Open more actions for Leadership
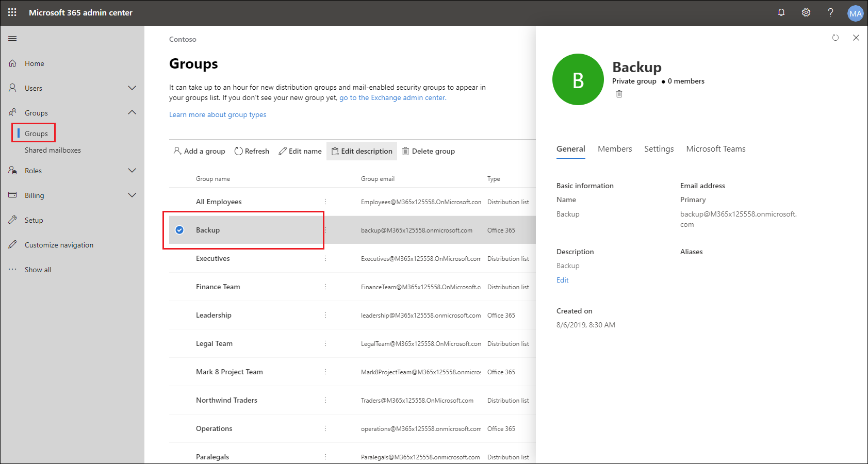 [325, 315]
